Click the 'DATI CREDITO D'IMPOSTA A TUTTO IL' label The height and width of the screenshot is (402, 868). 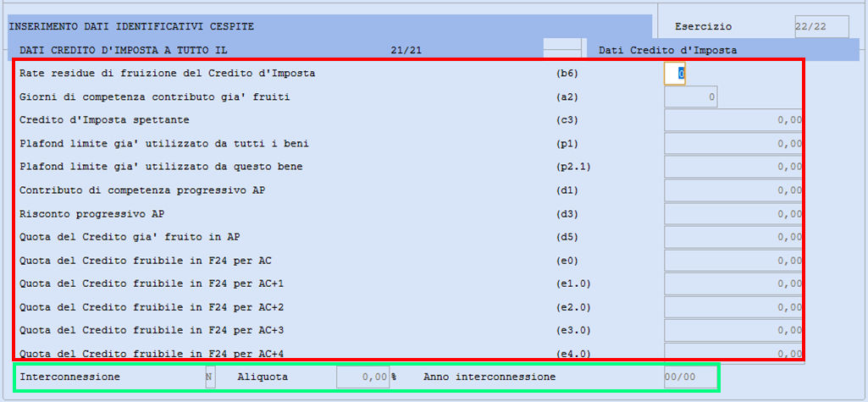pos(124,50)
